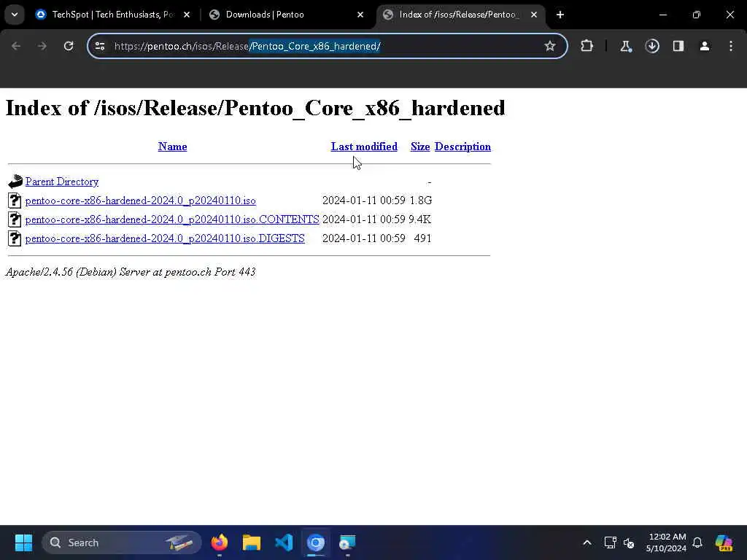Open the .iso.DIGESTS file link
Viewport: 747px width, 560px height.
coord(165,238)
